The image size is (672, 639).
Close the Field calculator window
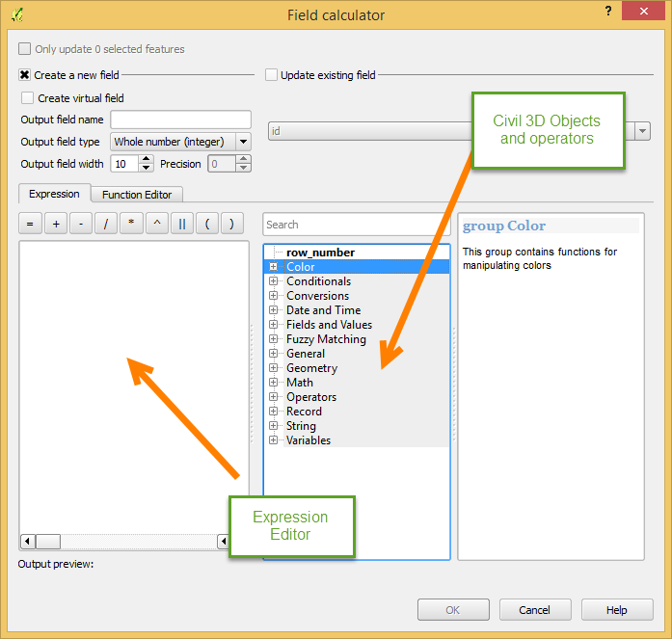point(643,11)
